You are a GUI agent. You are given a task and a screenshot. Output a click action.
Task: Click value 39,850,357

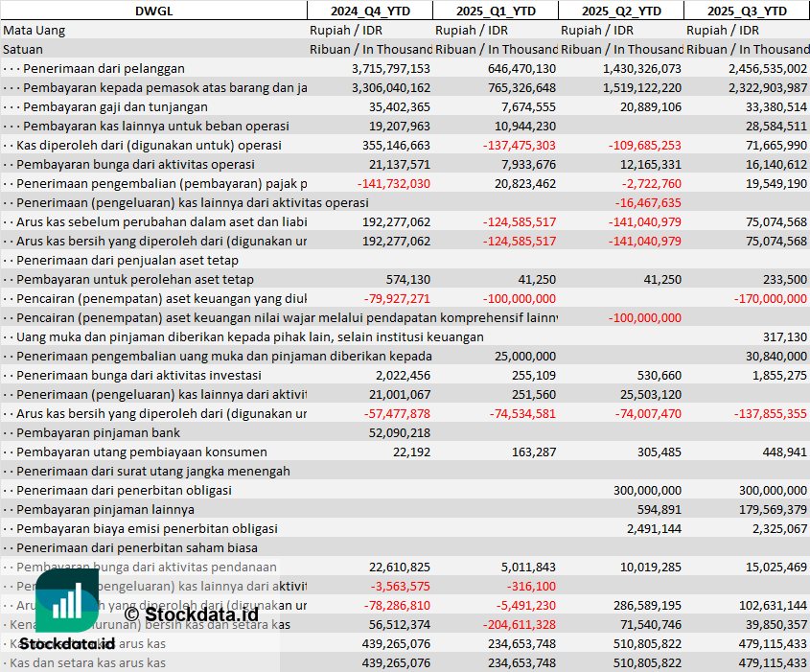776,624
